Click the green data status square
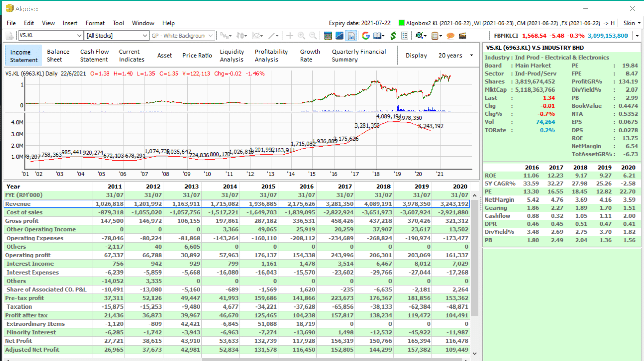This screenshot has width=644, height=361. 401,23
